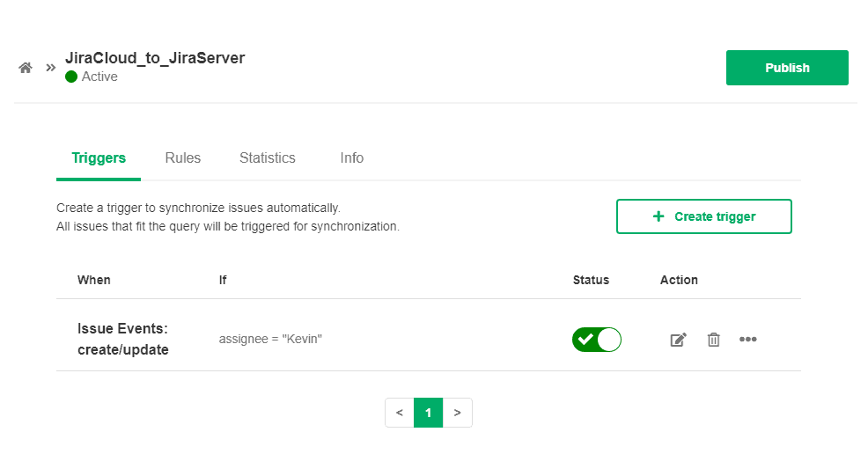
Task: Open more actions for Kevin trigger
Action: (x=748, y=340)
